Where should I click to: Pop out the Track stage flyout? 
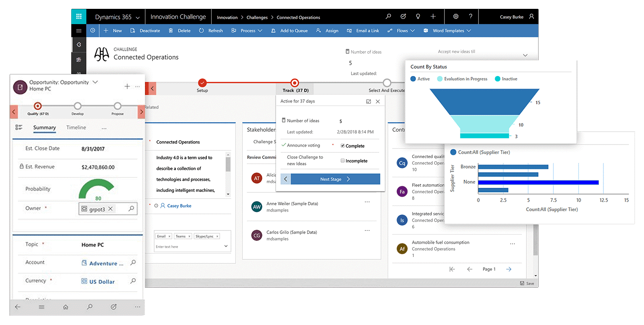click(x=368, y=101)
